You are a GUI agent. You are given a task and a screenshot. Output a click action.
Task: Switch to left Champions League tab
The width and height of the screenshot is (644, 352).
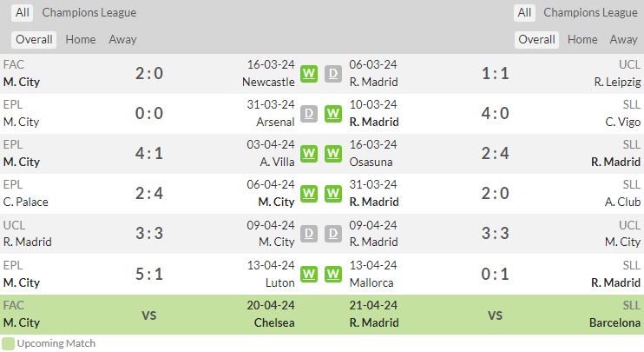[x=89, y=13]
